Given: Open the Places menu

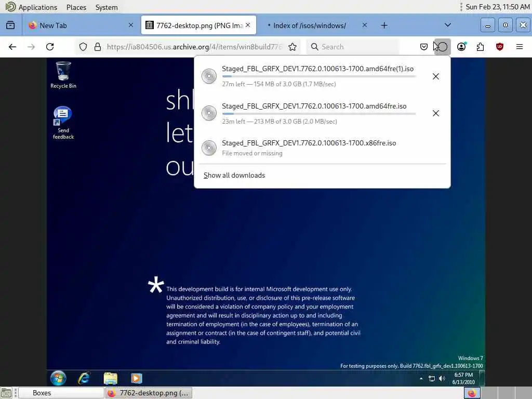Looking at the screenshot, I should [x=76, y=7].
